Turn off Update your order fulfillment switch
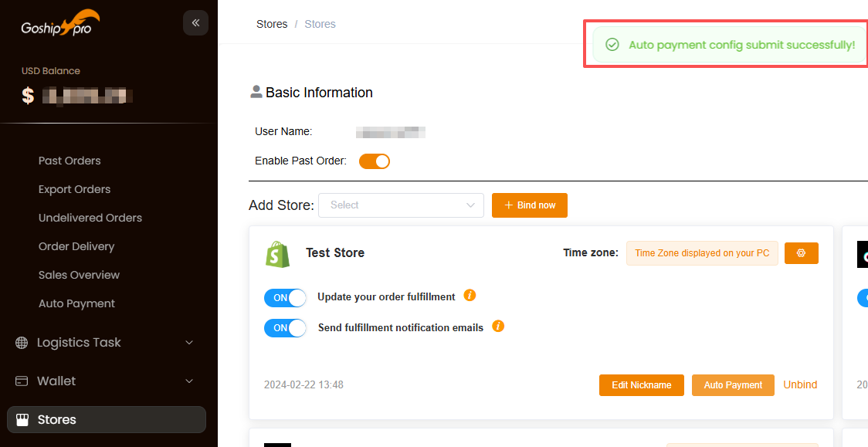 (285, 297)
